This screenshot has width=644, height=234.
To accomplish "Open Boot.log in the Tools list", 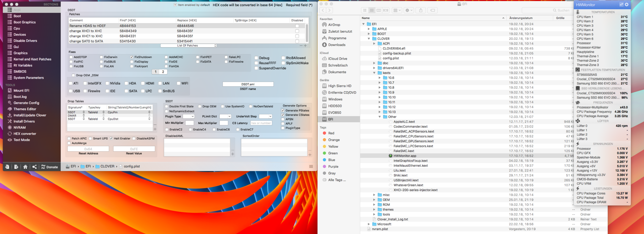I will 20,97.
